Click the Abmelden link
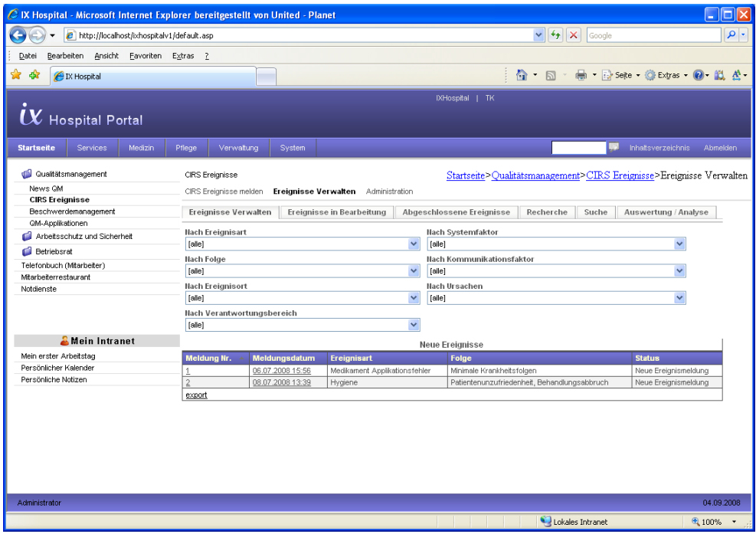This screenshot has width=756, height=534. click(x=720, y=148)
